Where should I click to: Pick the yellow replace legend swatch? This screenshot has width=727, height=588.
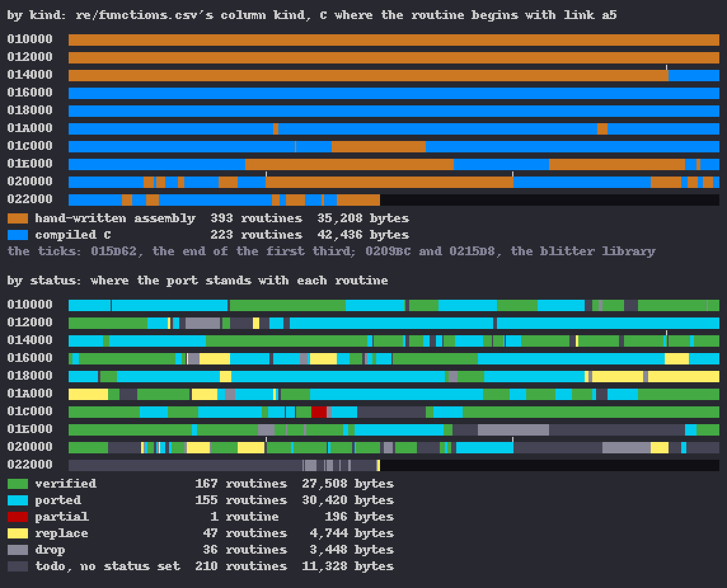pyautogui.click(x=18, y=533)
